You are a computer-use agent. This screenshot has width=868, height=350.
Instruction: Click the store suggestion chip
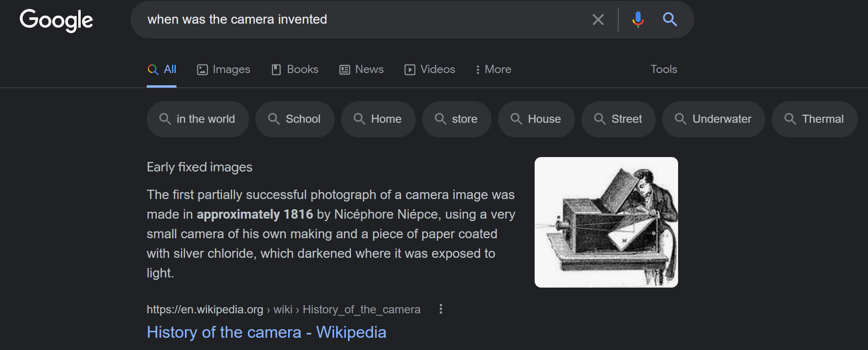tap(457, 119)
